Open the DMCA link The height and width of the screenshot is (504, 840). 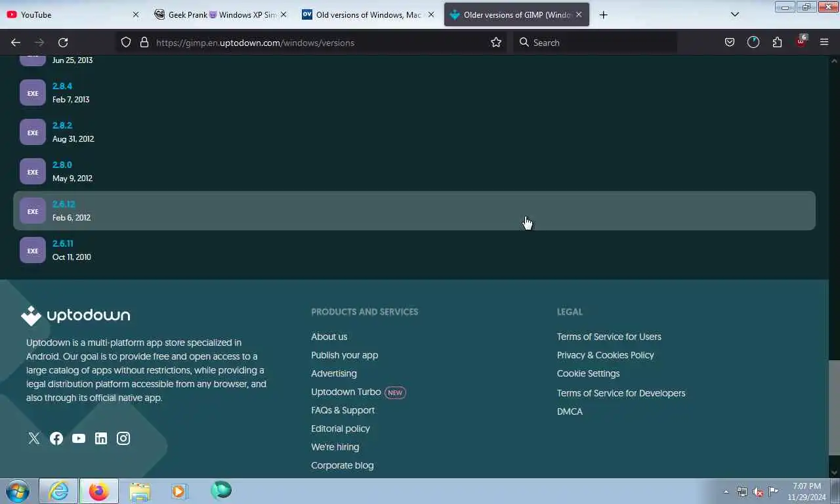[x=570, y=411]
